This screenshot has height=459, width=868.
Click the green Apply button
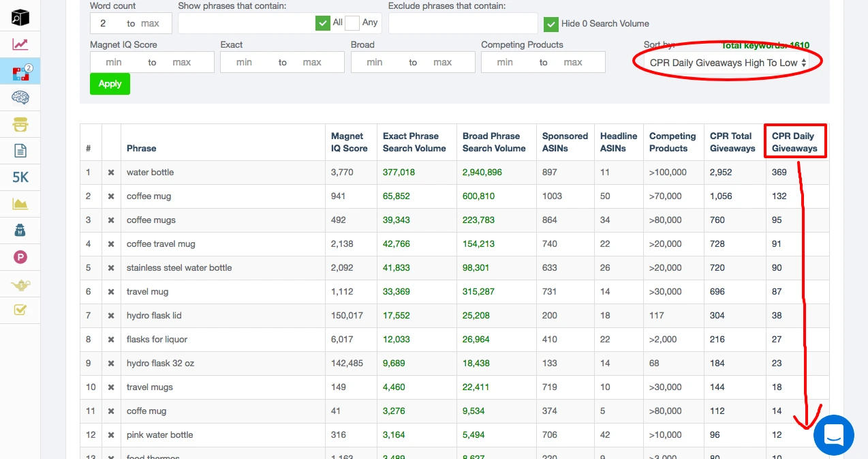tap(110, 84)
